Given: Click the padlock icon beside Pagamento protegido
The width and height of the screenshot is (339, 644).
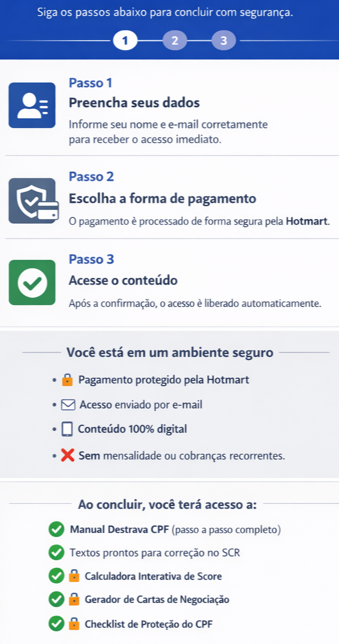Looking at the screenshot, I should coord(67,380).
